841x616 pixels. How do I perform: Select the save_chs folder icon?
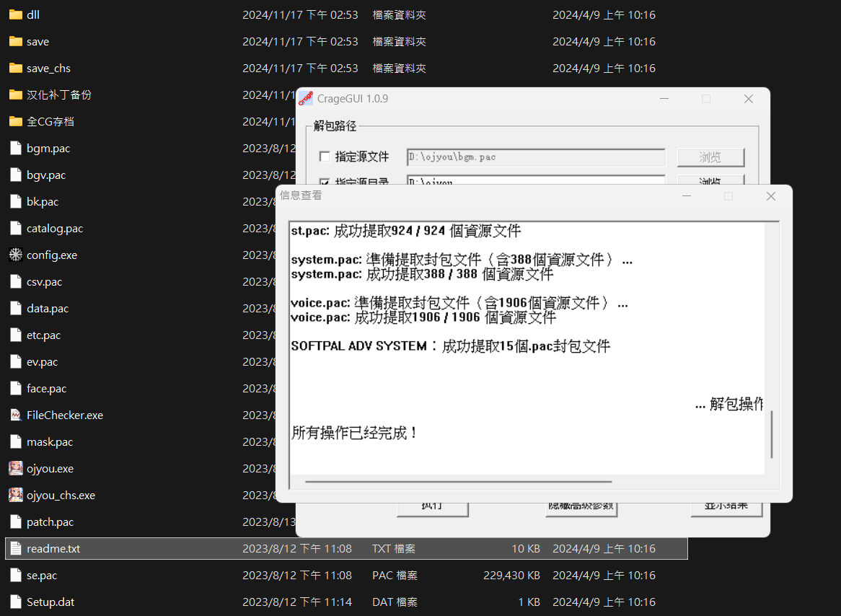point(16,69)
